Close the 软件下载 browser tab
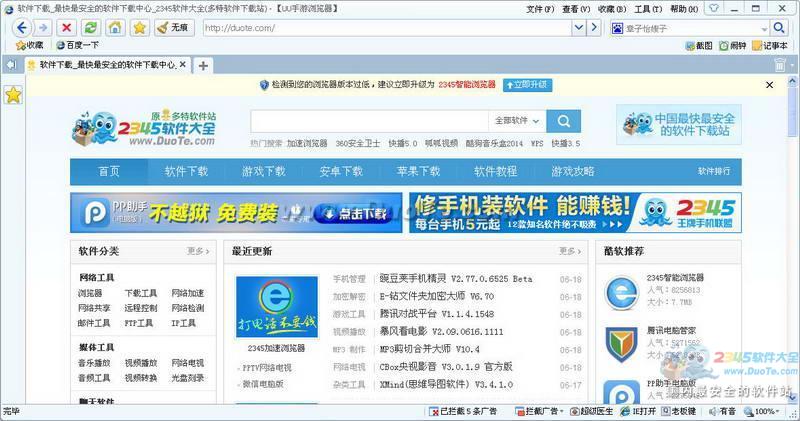The image size is (800, 421). pos(183,65)
